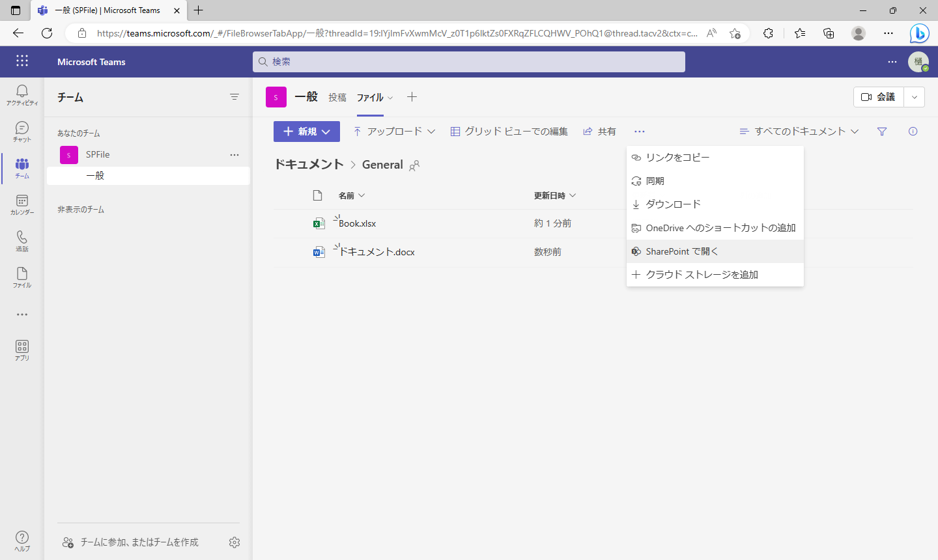Viewport: 938px width, 560px height.
Task: Refresh the browser page
Action: pyautogui.click(x=47, y=33)
